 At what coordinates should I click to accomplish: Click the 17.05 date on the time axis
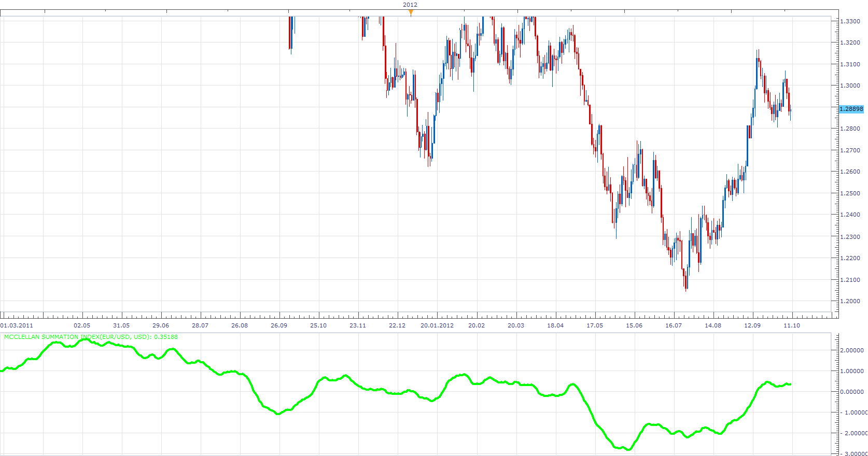click(x=595, y=325)
